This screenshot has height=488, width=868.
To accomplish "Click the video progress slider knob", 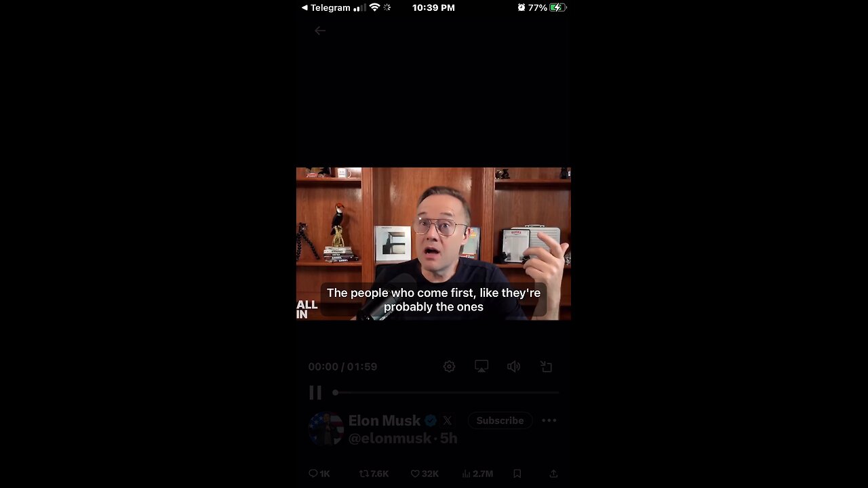I will pos(335,392).
